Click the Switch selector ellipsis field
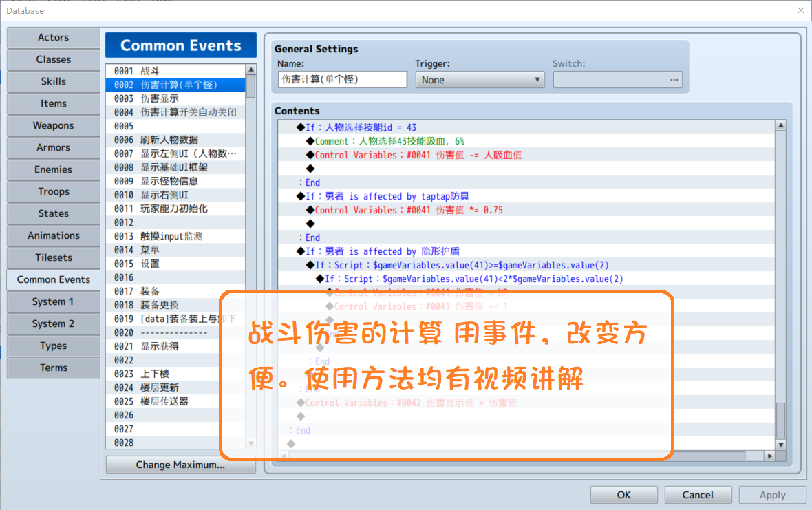Viewport: 812px width, 510px height. (617, 80)
